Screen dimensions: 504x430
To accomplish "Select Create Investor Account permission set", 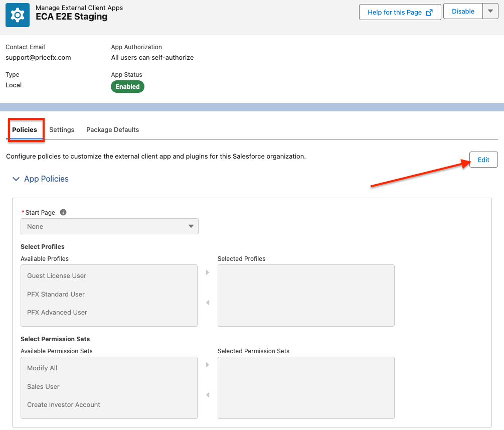I will tap(64, 404).
